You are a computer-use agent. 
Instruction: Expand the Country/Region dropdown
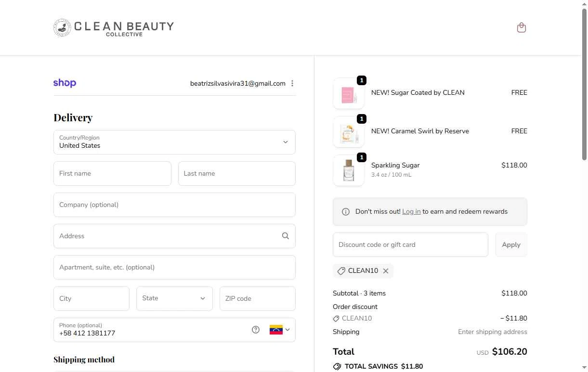click(174, 142)
